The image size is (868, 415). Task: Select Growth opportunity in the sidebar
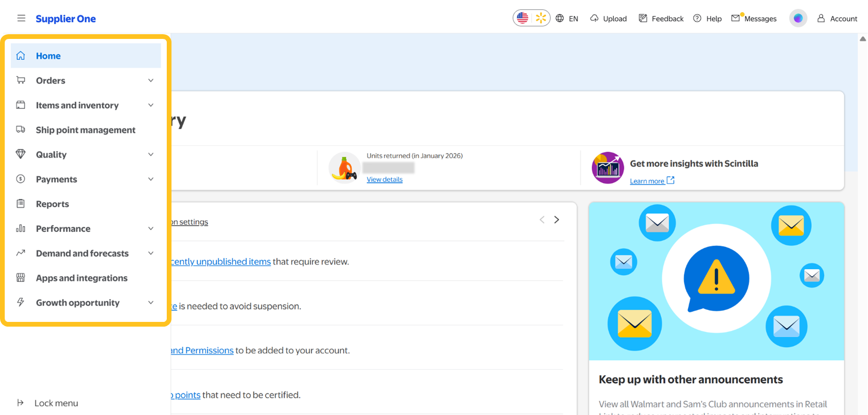click(x=78, y=303)
